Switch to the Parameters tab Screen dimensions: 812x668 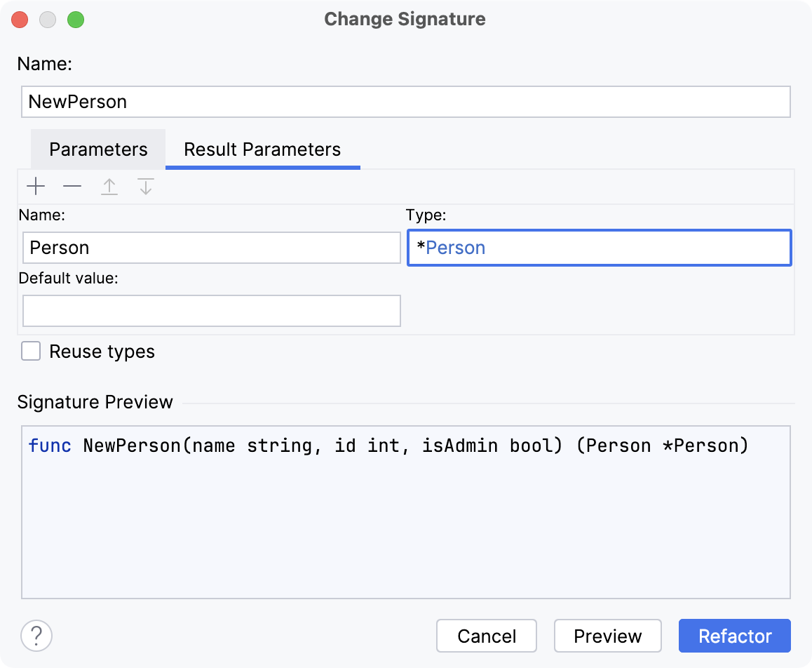tap(97, 149)
